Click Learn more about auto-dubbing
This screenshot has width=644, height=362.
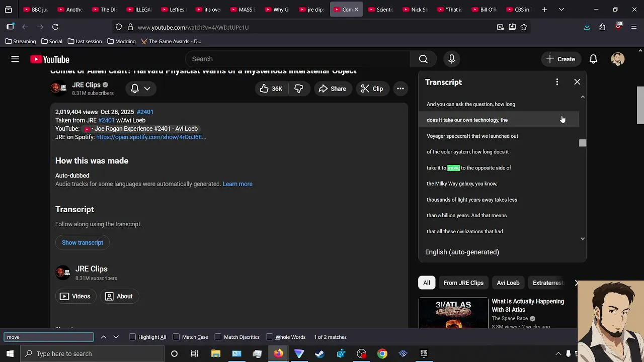pos(237,184)
